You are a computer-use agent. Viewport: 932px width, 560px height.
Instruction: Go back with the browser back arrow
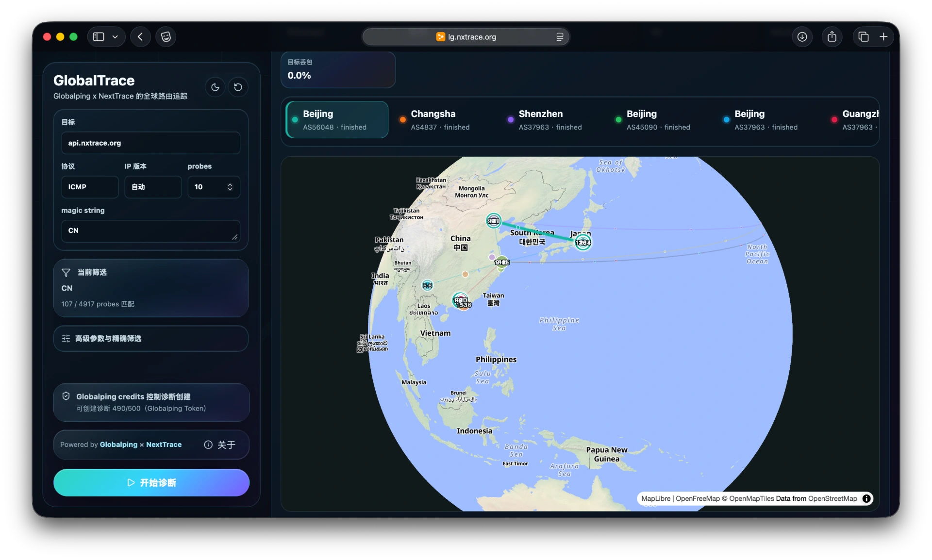pos(140,37)
